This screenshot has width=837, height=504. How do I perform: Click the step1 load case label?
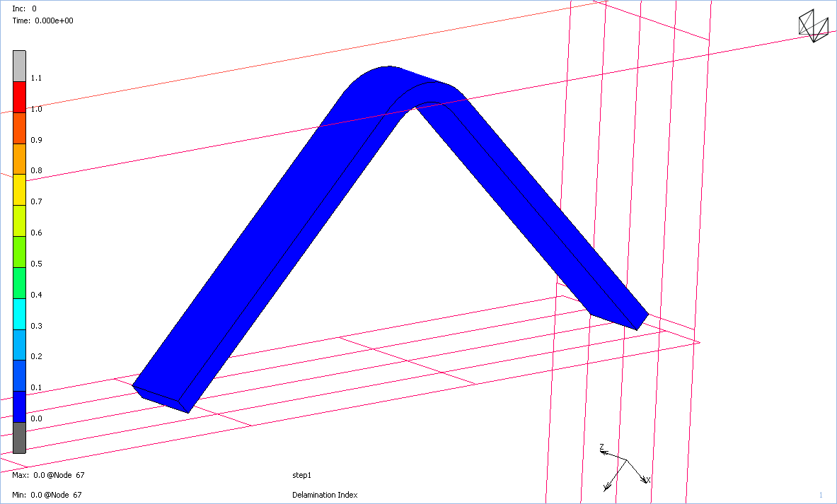[x=302, y=475]
